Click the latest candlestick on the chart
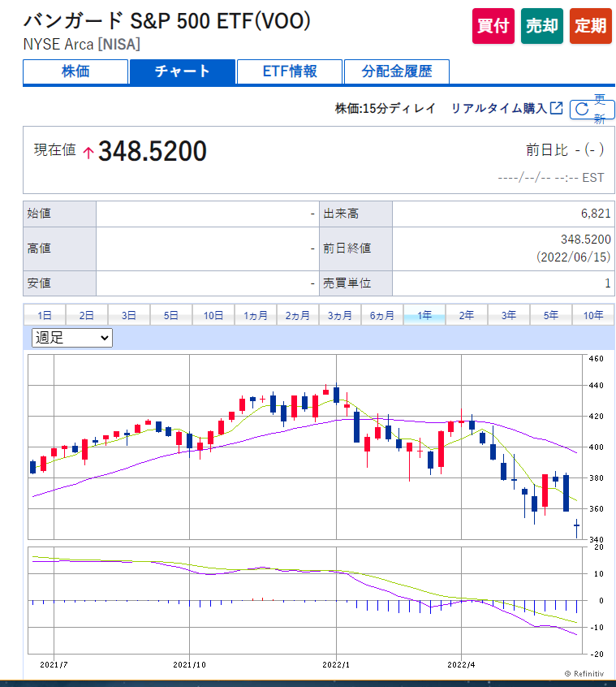616x687 pixels. 576,526
